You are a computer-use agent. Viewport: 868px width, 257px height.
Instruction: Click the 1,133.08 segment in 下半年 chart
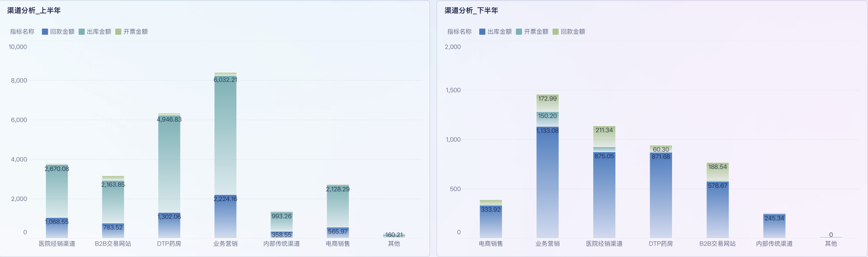pyautogui.click(x=547, y=182)
